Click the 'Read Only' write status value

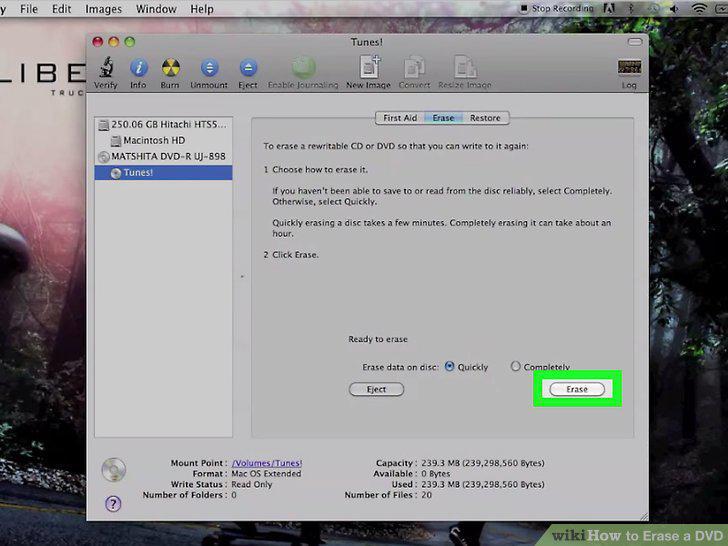point(252,484)
